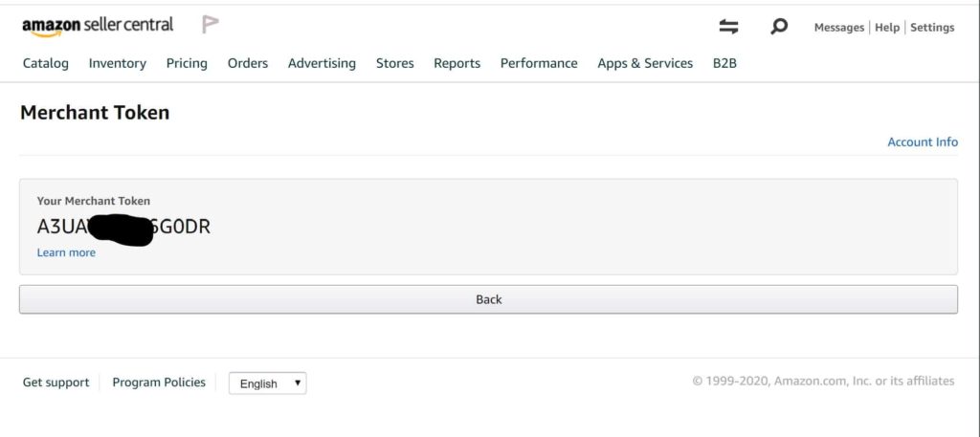Click the Merchant Token page heading
The image size is (980, 437).
click(x=95, y=113)
